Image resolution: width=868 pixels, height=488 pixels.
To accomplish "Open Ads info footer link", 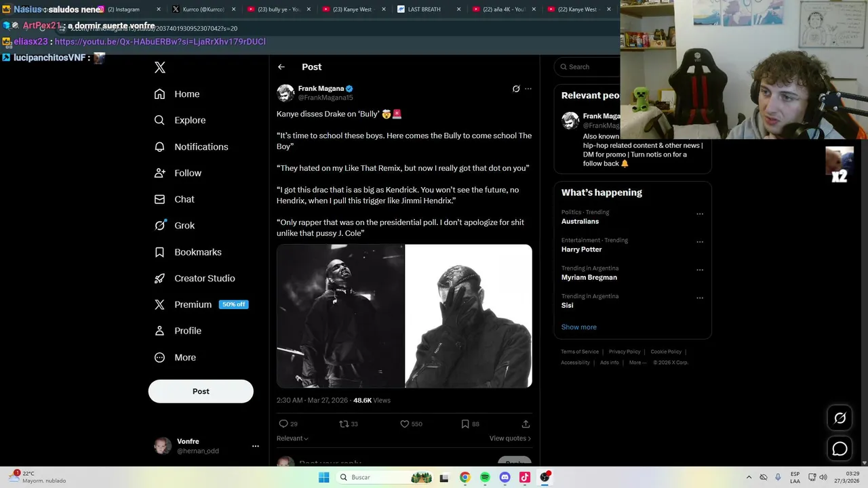I will (x=609, y=363).
